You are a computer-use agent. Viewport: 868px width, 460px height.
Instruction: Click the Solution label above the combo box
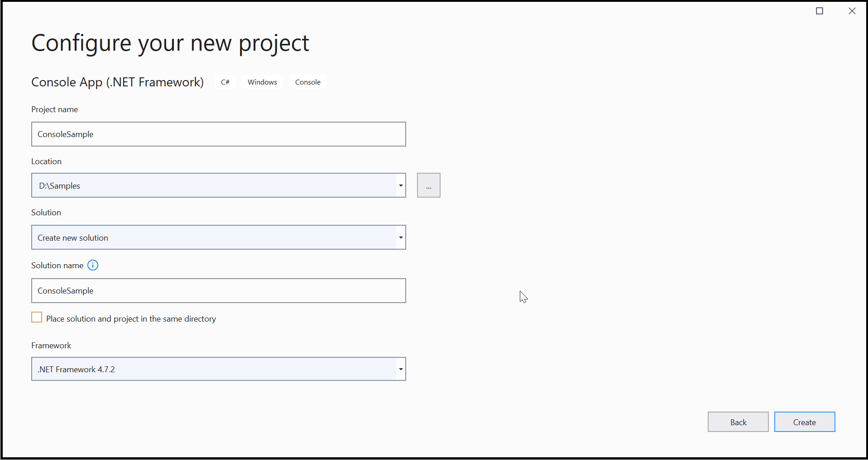tap(46, 212)
